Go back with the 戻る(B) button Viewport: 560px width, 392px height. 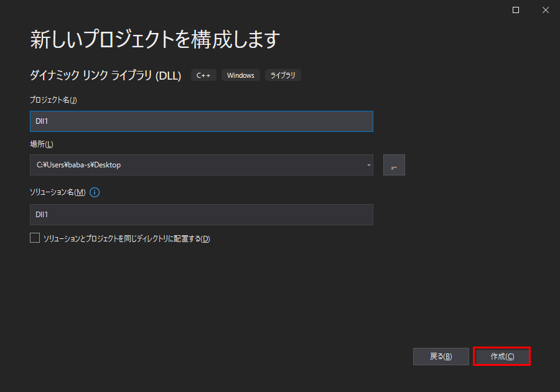(441, 357)
